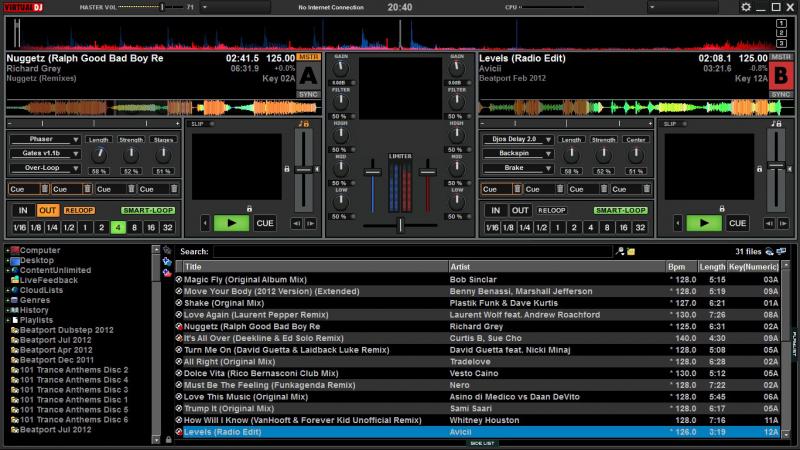
Task: Toggle SLIP mode on deck A
Action: pos(202,124)
